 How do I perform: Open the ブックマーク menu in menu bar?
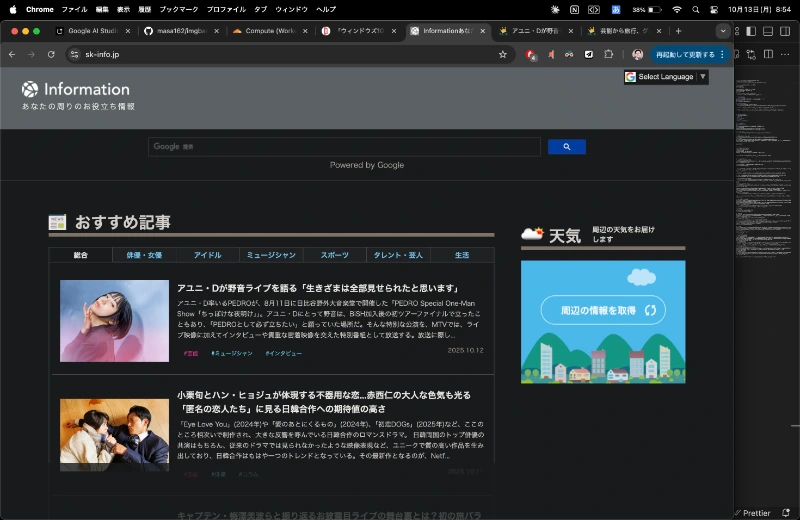point(178,9)
